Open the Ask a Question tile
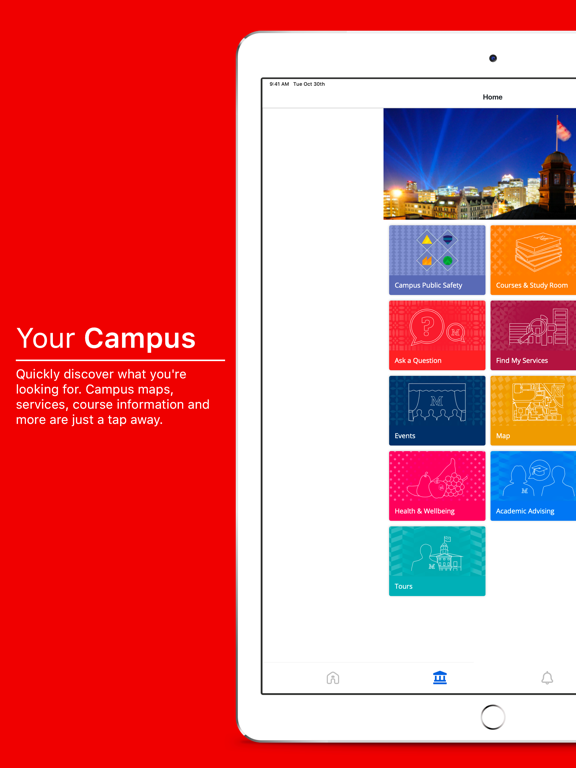576x768 pixels. pyautogui.click(x=437, y=336)
